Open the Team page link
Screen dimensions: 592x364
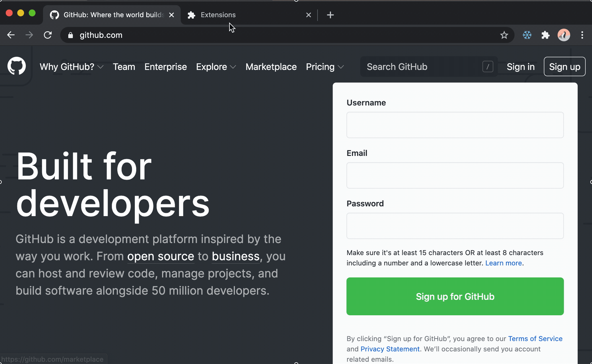pos(124,67)
